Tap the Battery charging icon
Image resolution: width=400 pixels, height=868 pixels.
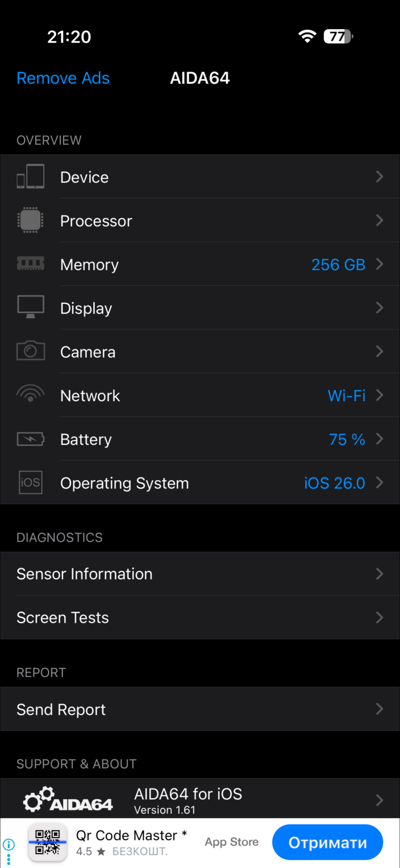click(31, 439)
